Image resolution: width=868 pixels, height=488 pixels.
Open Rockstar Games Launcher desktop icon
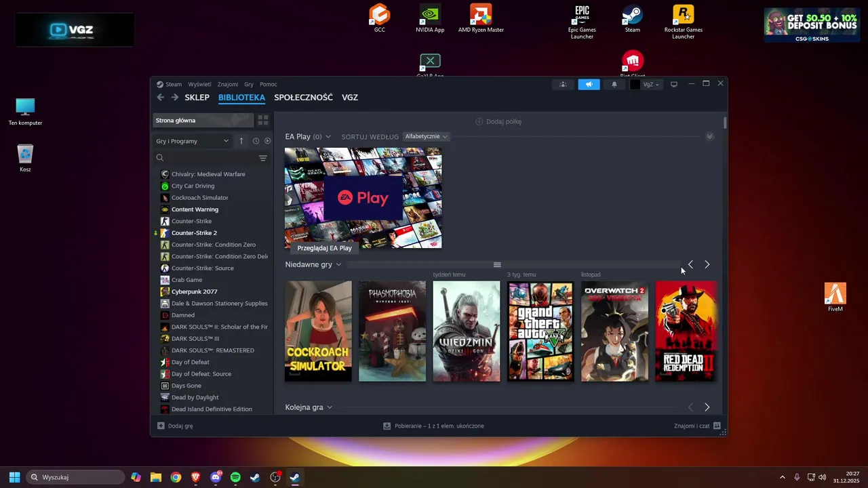683,22
